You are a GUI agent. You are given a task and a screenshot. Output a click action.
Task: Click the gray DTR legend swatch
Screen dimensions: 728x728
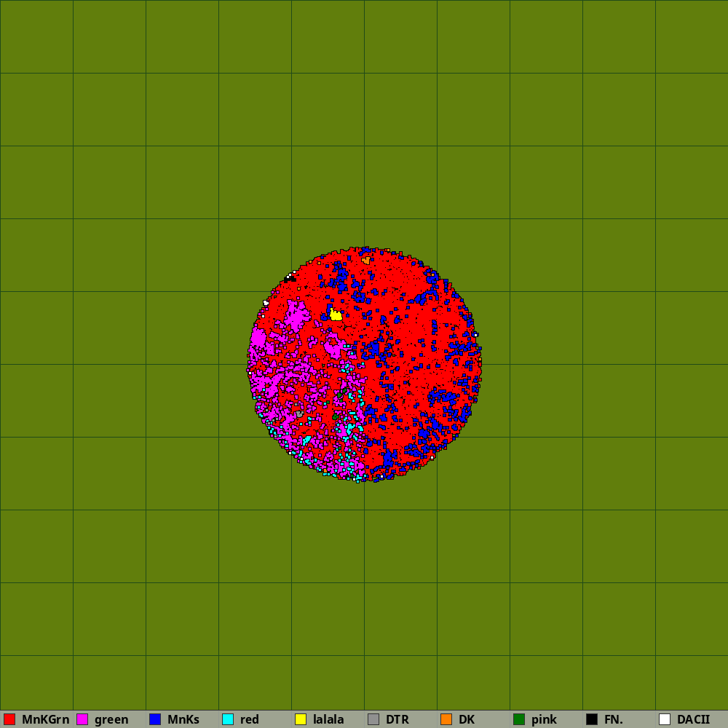coord(373,719)
